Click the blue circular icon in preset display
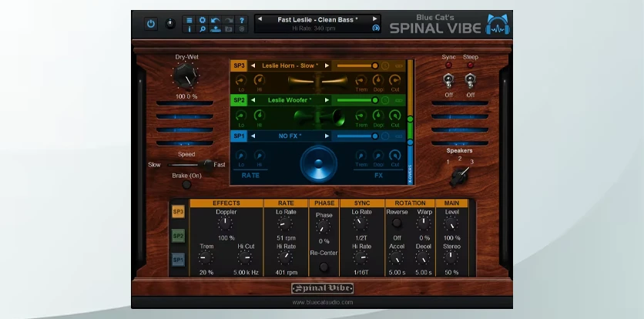644x319 pixels. [x=375, y=28]
